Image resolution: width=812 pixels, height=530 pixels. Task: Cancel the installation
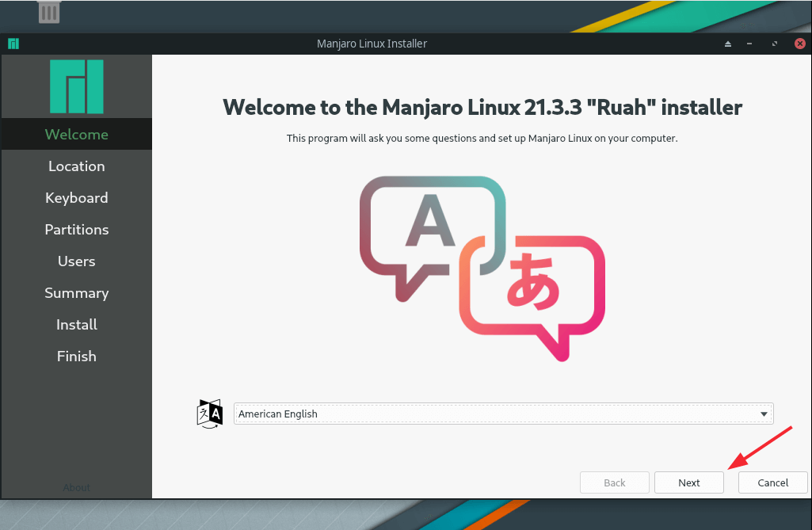[772, 482]
